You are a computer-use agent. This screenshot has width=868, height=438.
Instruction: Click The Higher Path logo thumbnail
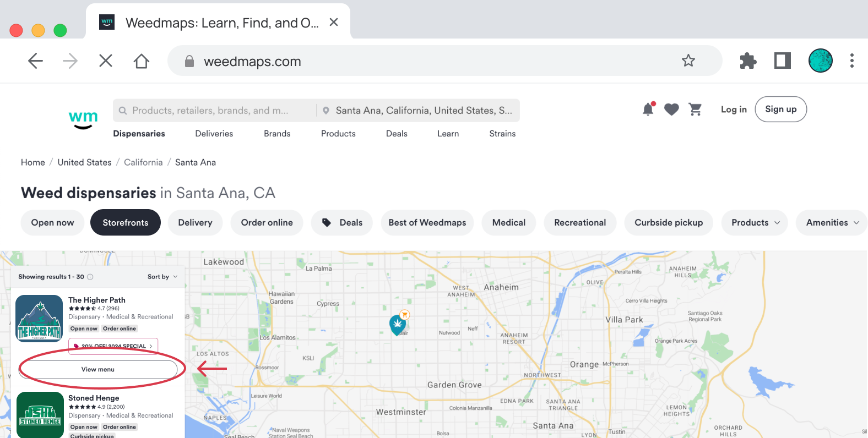(39, 318)
